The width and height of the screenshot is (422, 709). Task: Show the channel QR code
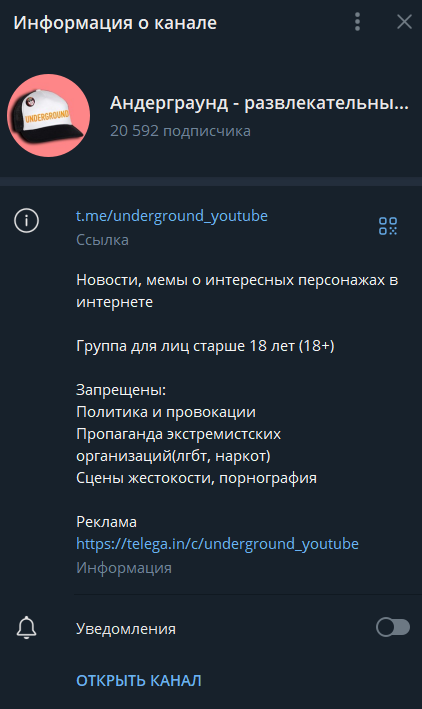click(x=388, y=226)
